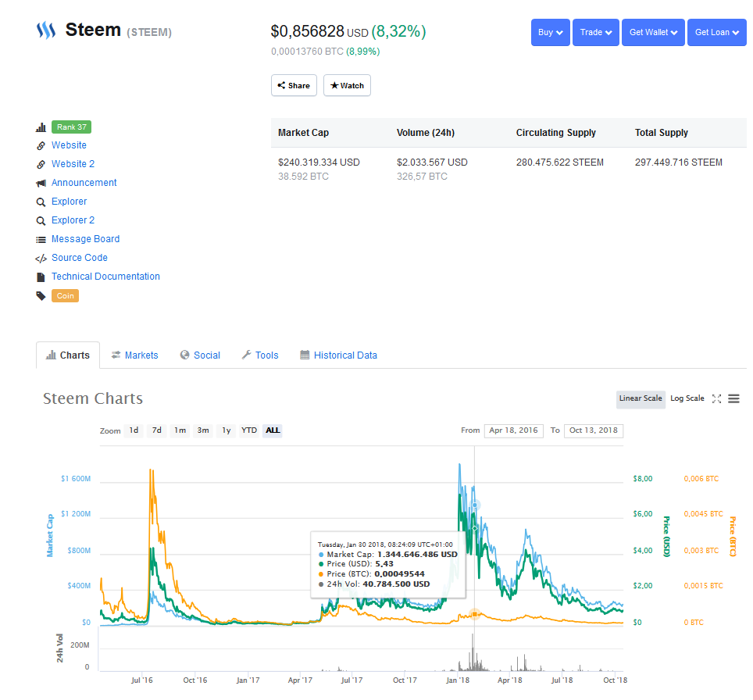Image resolution: width=753 pixels, height=700 pixels.
Task: Open the Rank 37 badge
Action: (x=72, y=127)
